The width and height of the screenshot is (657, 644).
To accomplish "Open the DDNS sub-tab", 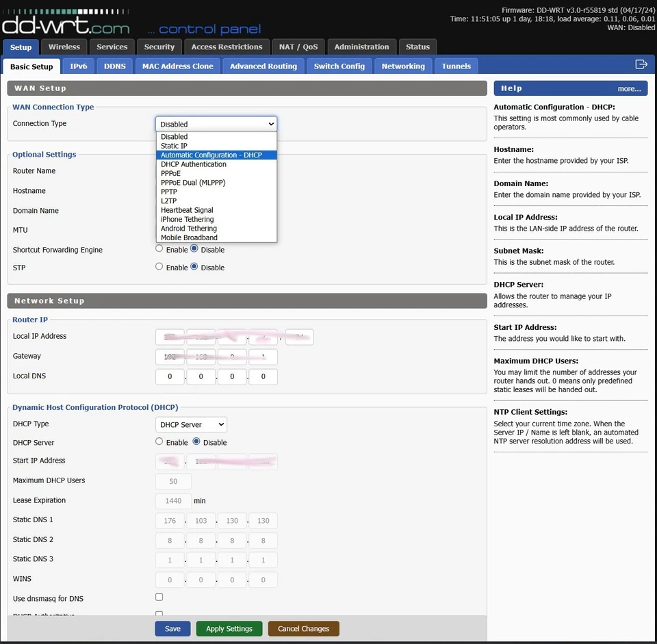I will (x=114, y=66).
